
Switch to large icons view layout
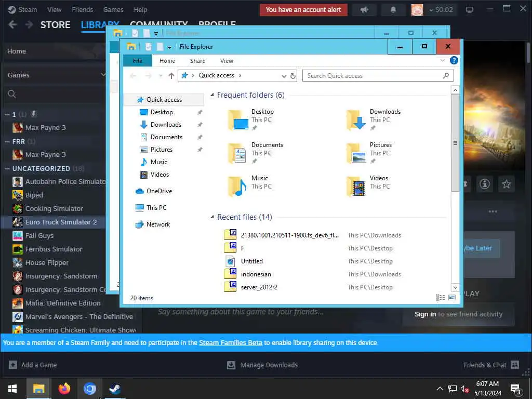[452, 298]
